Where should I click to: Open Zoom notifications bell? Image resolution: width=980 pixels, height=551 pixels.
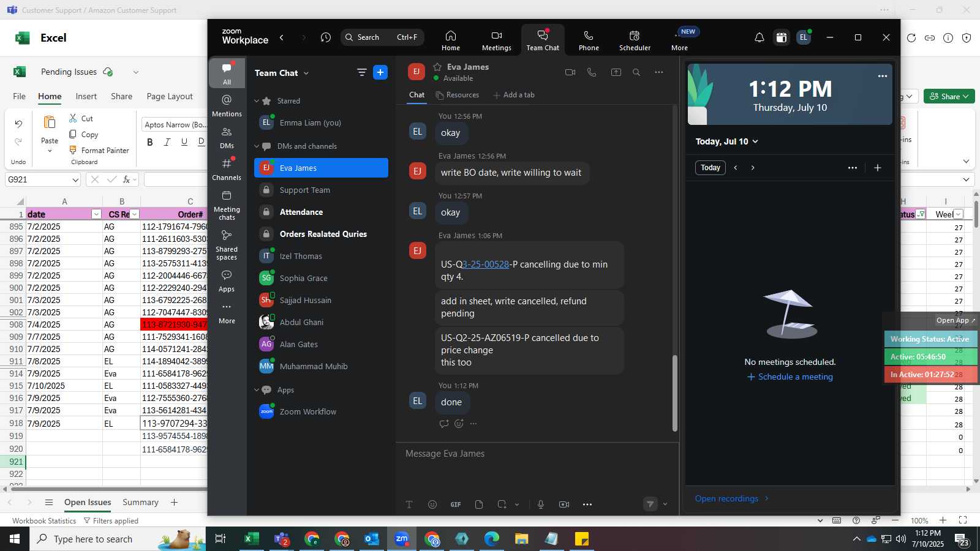tap(759, 37)
